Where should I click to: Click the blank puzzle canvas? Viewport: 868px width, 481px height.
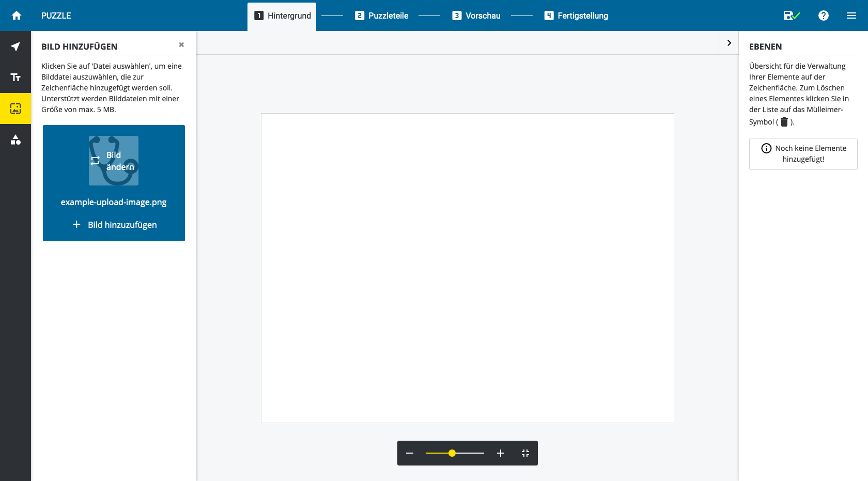tap(467, 268)
